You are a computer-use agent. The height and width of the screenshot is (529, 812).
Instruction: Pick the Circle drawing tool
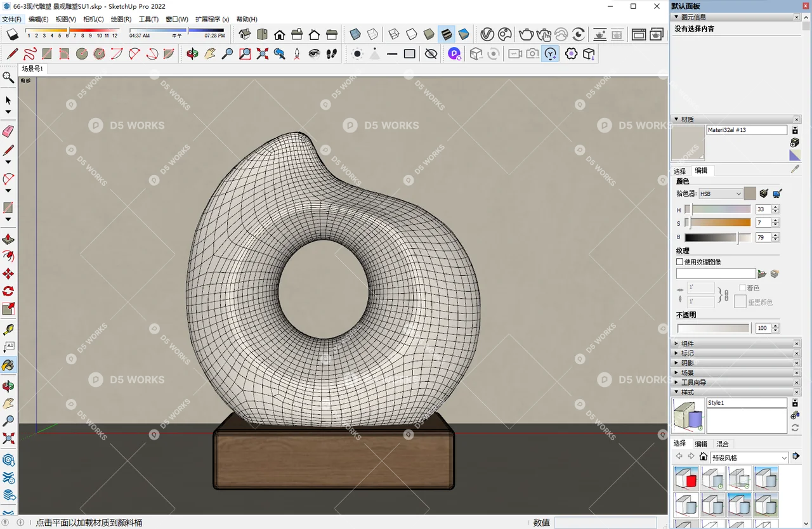point(82,54)
